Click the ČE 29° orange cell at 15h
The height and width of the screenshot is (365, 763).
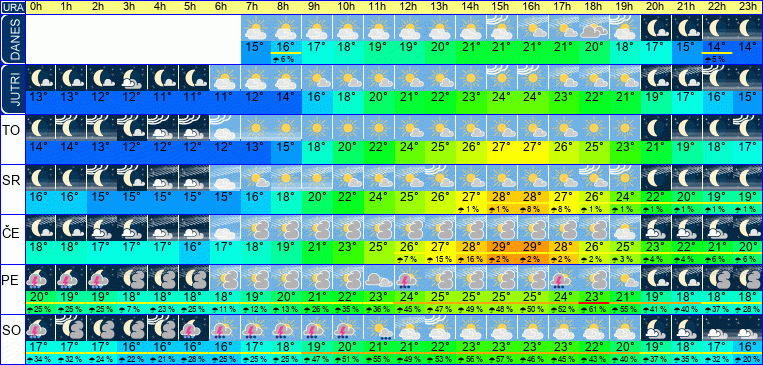pos(502,247)
